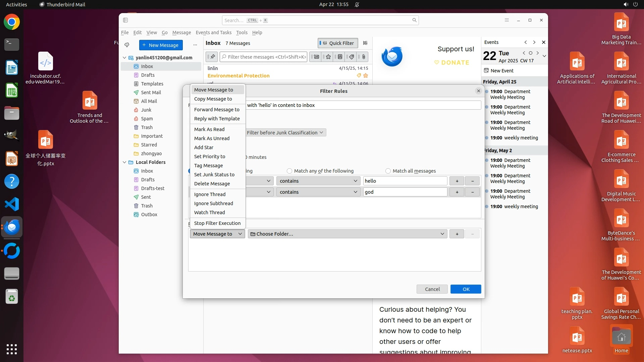Open Visual Studio Code from dock
The height and width of the screenshot is (362, 644).
12,204
